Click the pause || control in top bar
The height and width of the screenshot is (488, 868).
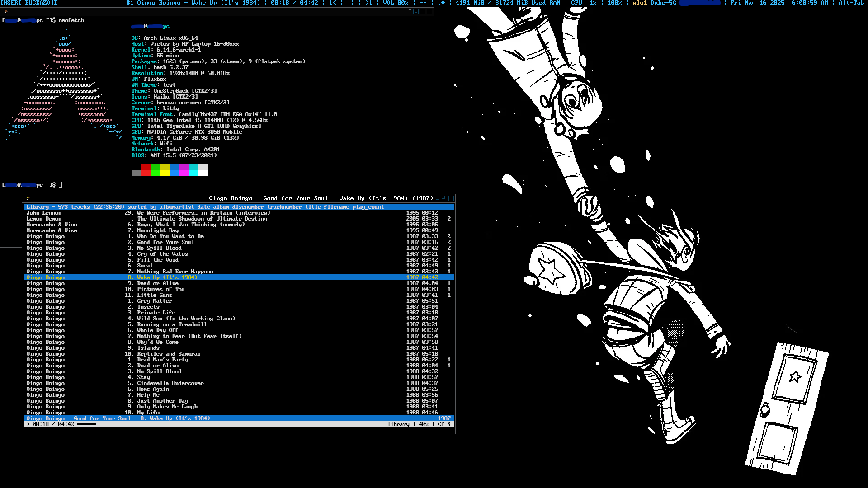351,3
